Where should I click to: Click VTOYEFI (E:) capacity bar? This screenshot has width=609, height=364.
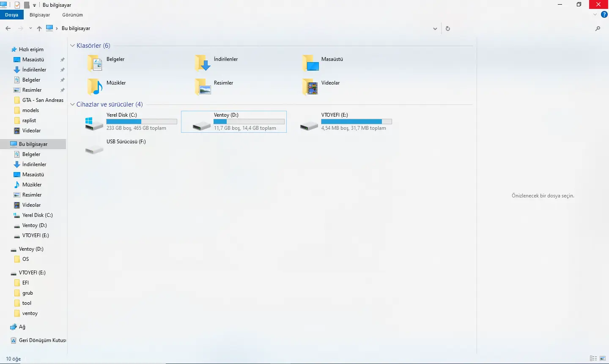(x=357, y=121)
